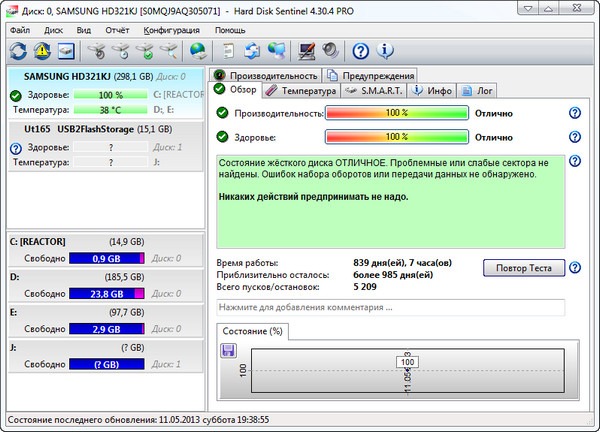Click the yellow warning triangle toolbar icon
Image resolution: width=600 pixels, height=432 pixels.
(x=42, y=50)
